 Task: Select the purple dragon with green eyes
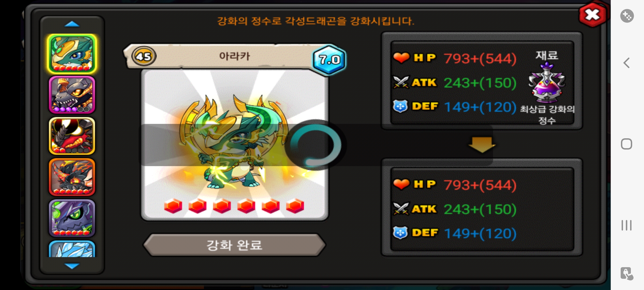72,218
